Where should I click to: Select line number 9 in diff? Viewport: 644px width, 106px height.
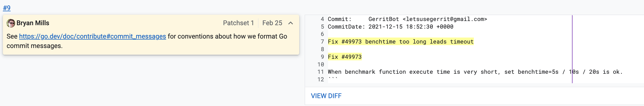pyautogui.click(x=322, y=57)
